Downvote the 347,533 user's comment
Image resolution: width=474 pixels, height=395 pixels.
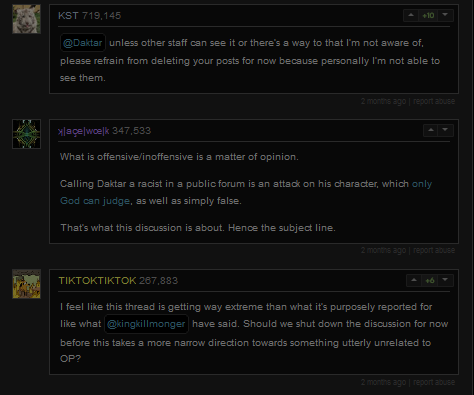[x=445, y=130]
